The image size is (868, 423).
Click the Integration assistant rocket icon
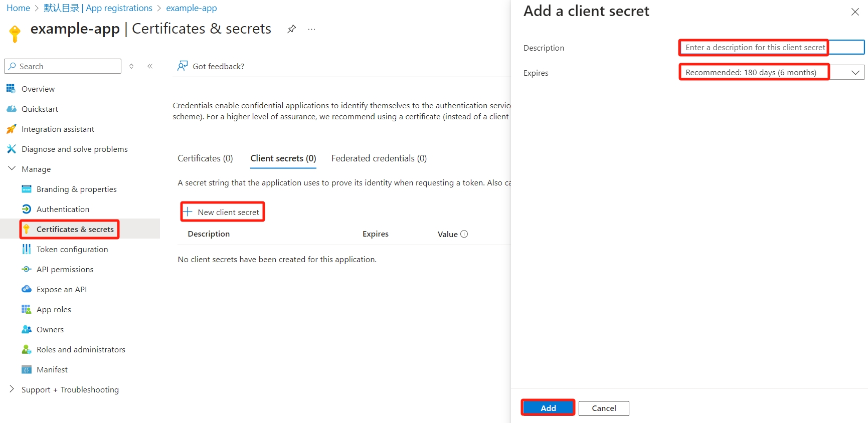(11, 129)
